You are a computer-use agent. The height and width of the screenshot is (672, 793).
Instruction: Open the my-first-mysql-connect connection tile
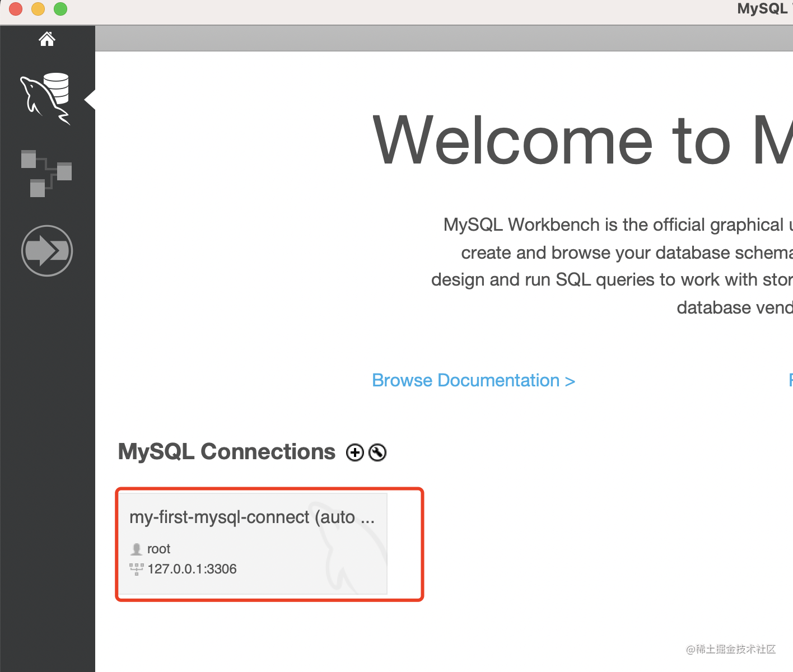[253, 543]
